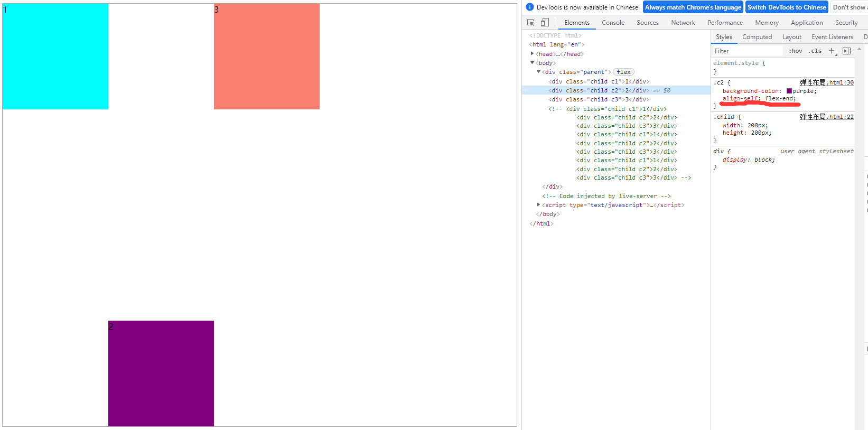This screenshot has height=430, width=868.
Task: Switch to the Layout sidebar tab
Action: tap(792, 37)
